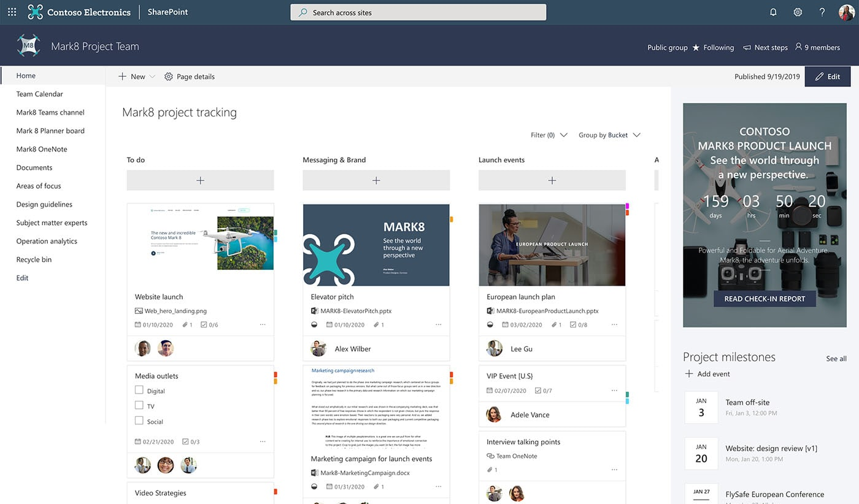Open the notifications bell

click(x=773, y=12)
